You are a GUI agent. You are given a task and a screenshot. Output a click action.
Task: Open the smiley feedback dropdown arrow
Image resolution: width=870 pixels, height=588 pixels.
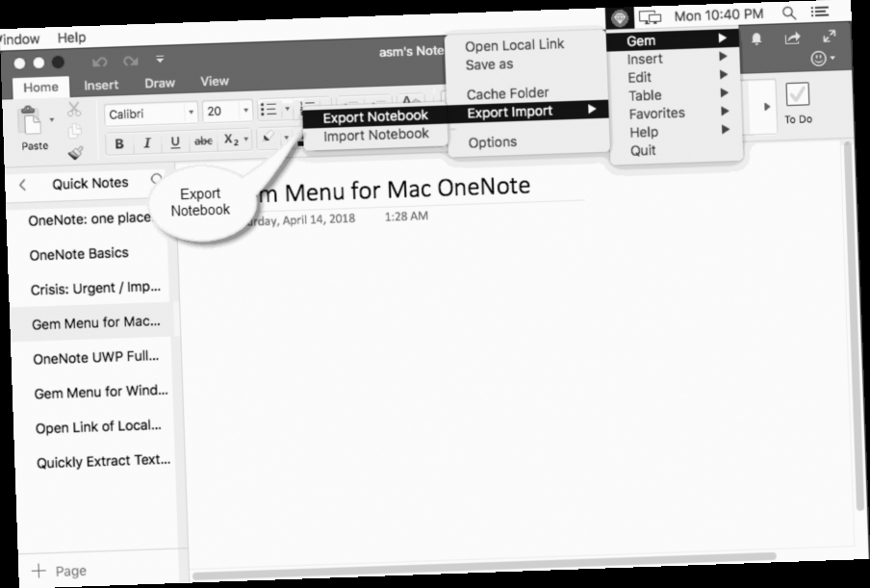(x=832, y=58)
